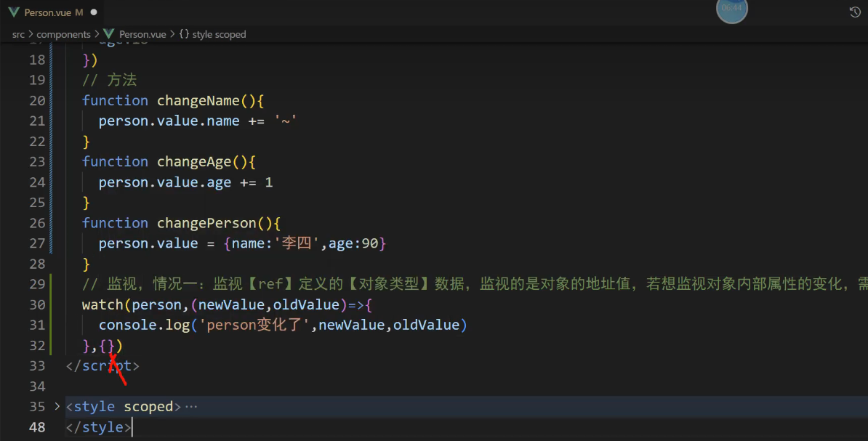Image resolution: width=868 pixels, height=441 pixels.
Task: Click 'age:90' on line 27
Action: pyautogui.click(x=353, y=243)
